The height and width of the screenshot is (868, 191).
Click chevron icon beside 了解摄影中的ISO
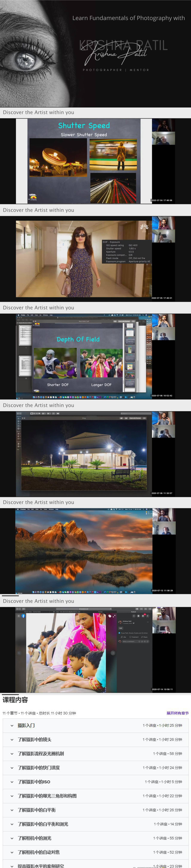coord(12,782)
